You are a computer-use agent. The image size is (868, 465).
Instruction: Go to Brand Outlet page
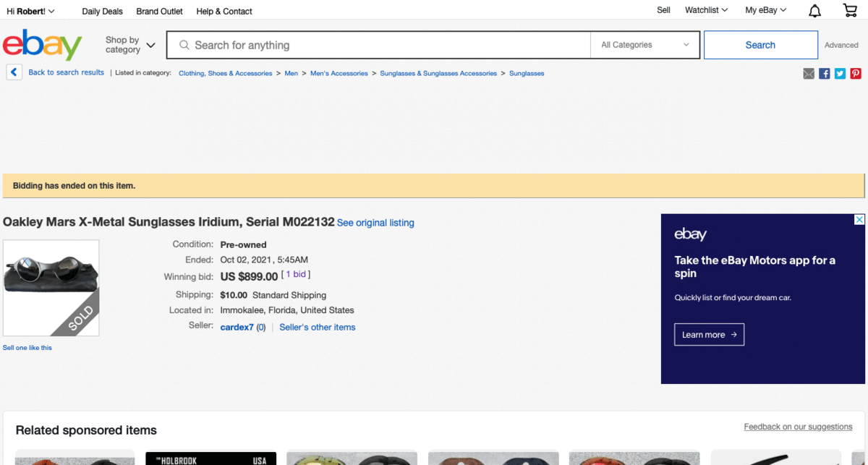159,11
